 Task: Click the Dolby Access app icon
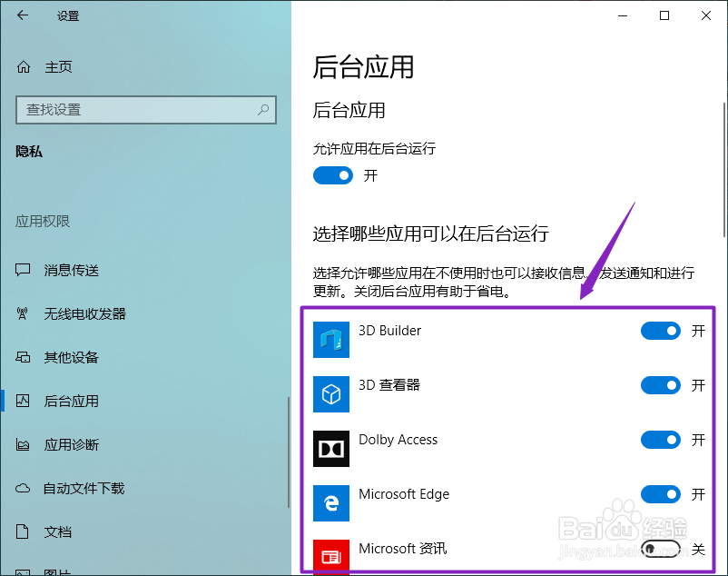tap(331, 449)
